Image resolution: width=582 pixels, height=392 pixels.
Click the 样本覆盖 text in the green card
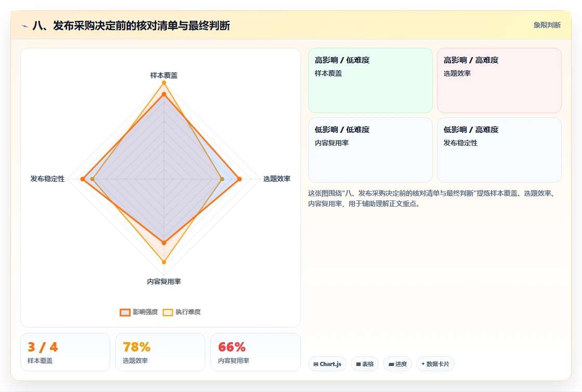tap(328, 73)
